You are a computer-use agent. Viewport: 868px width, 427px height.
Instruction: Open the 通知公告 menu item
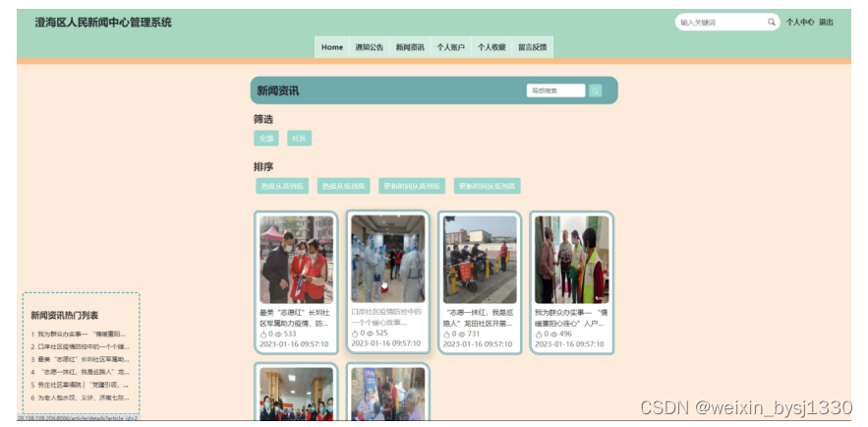tap(370, 47)
